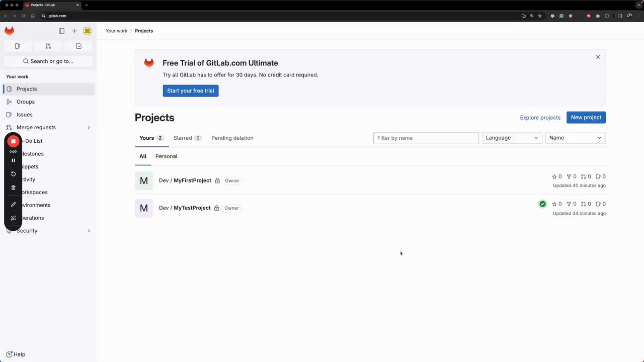Screen dimensions: 644x362
Task: Open the user avatar menu
Action: pyautogui.click(x=87, y=31)
